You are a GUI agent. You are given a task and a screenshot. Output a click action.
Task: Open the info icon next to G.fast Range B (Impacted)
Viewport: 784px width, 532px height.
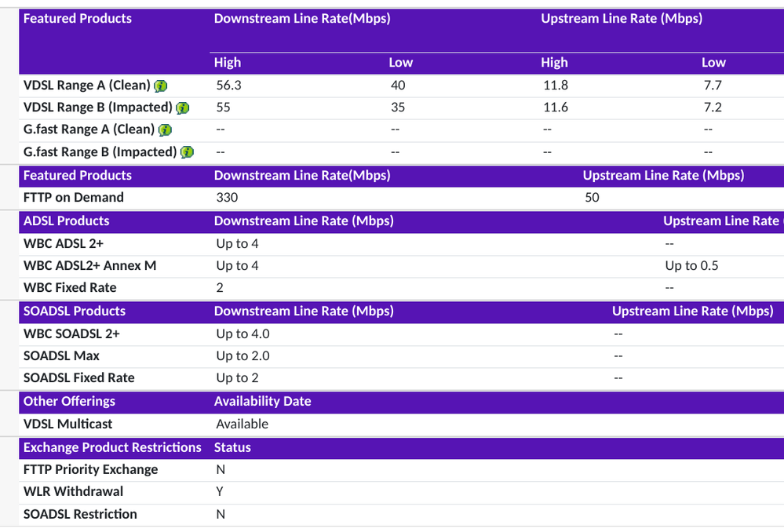click(188, 152)
